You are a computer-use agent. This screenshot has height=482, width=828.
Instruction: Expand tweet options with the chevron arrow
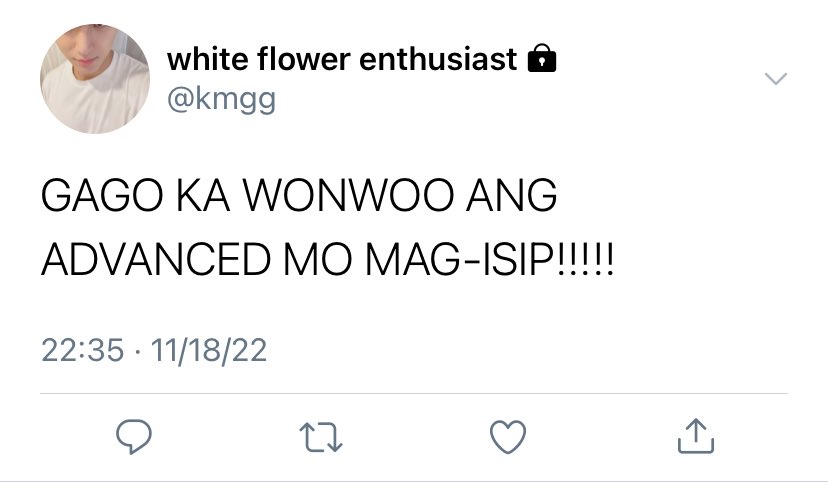[776, 79]
